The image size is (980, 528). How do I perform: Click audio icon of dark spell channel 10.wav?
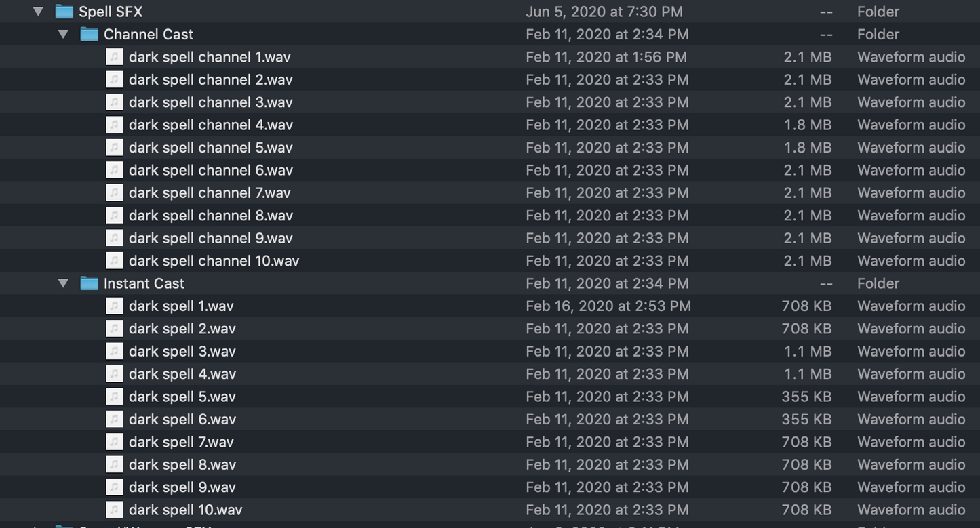point(114,261)
